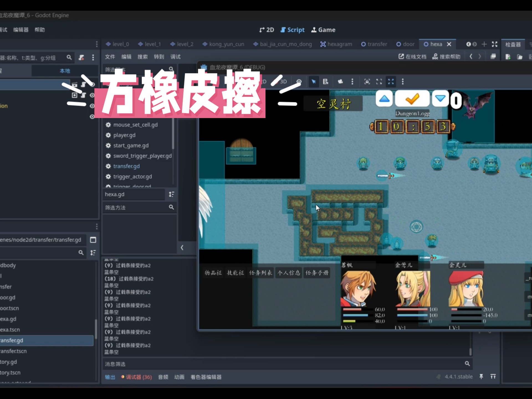Toggle keep aspect expand icon in game toolbar
Screen dimensions: 532x399
[x=379, y=81]
